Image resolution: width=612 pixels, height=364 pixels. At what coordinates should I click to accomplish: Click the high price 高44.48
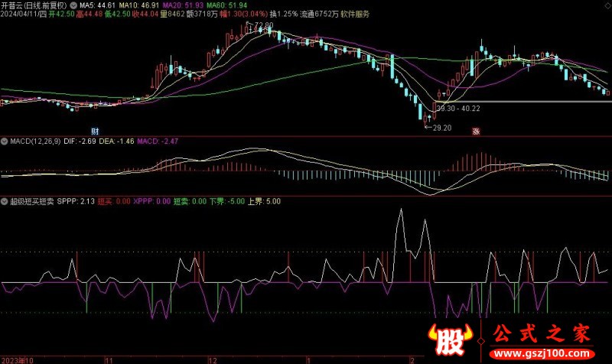[x=90, y=14]
